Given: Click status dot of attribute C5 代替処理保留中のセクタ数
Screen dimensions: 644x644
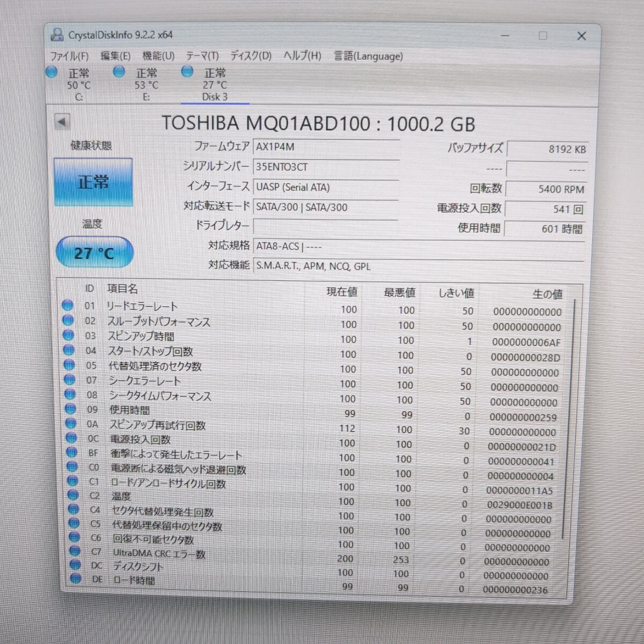Looking at the screenshot, I should point(74,523).
